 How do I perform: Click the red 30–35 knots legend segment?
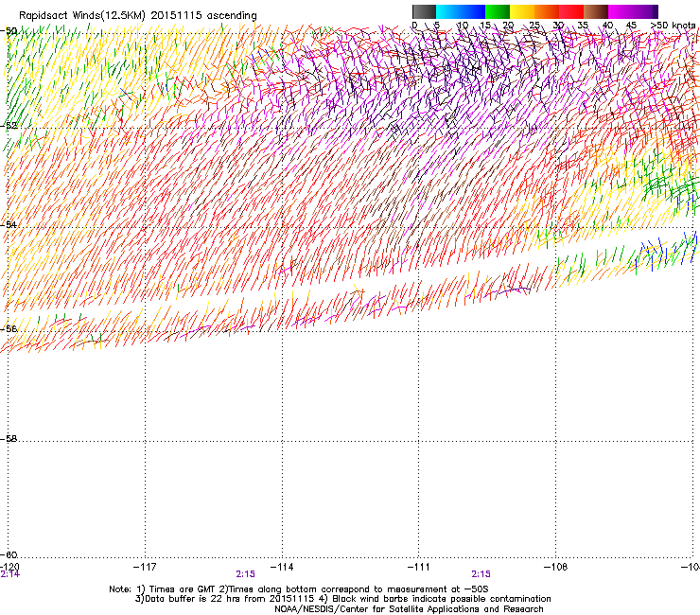(571, 11)
